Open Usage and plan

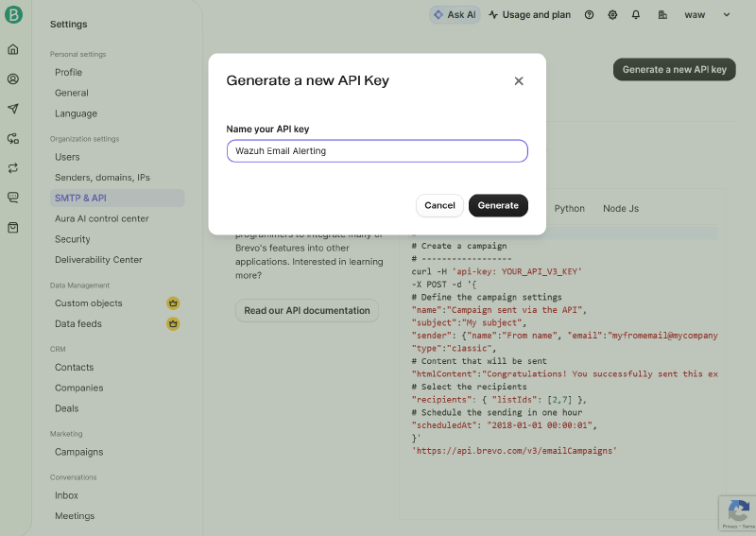pyautogui.click(x=529, y=15)
